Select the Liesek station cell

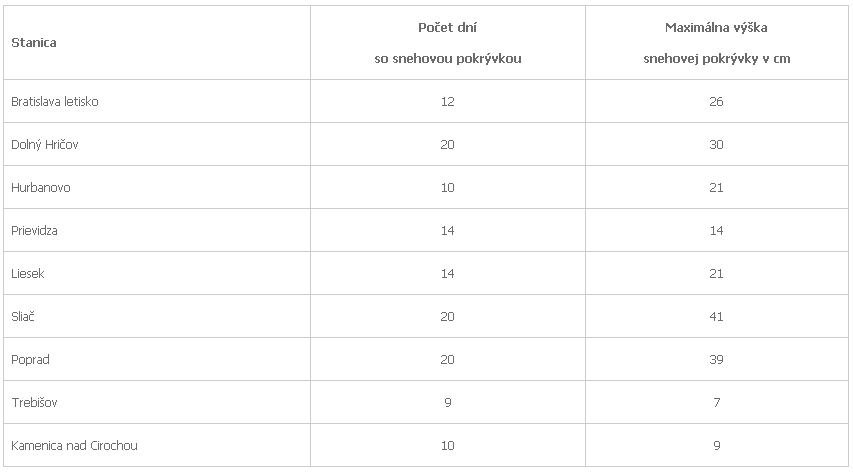28,274
